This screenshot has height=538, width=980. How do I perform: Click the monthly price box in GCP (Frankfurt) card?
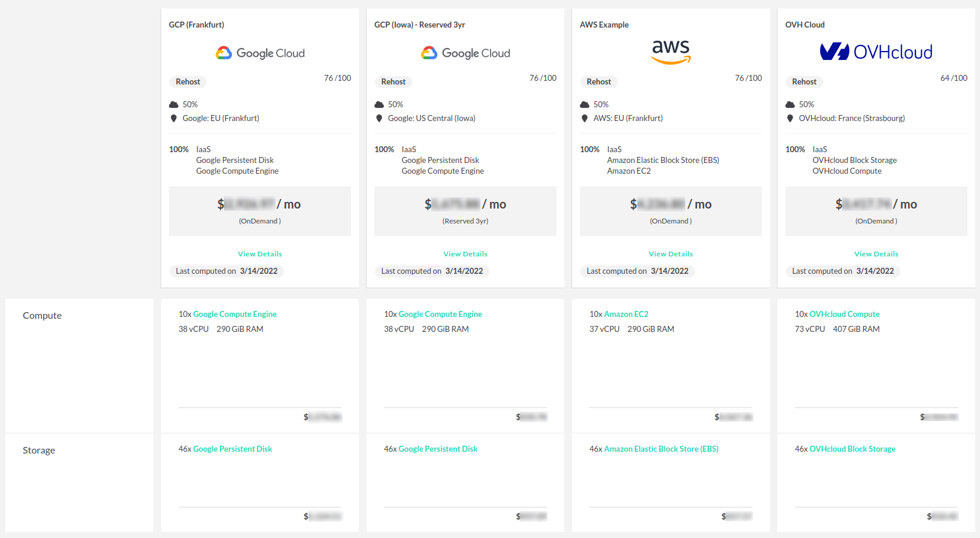tap(260, 211)
